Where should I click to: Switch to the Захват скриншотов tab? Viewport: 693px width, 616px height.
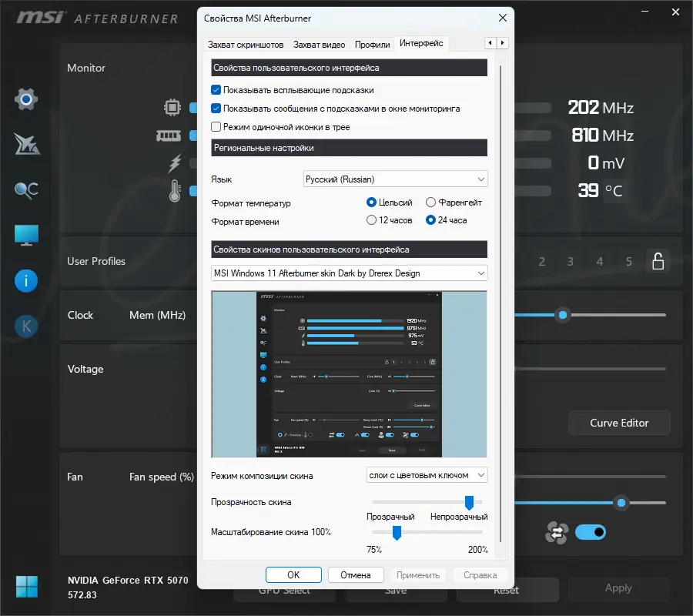[x=246, y=45]
